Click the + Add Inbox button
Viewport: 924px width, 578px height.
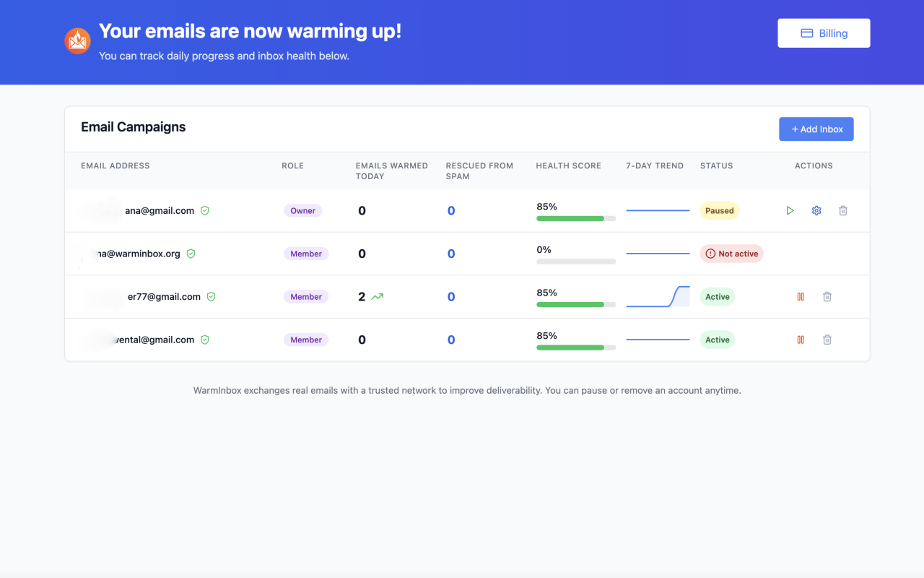pyautogui.click(x=816, y=129)
